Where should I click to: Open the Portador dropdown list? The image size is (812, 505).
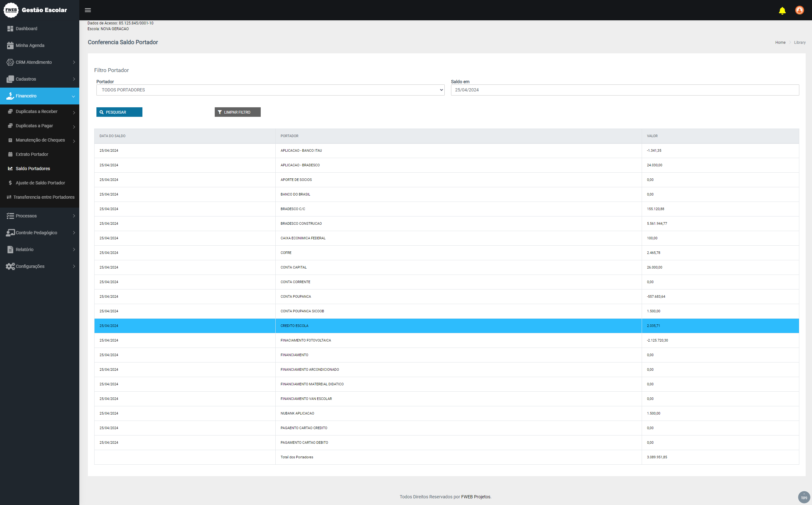[x=270, y=90]
